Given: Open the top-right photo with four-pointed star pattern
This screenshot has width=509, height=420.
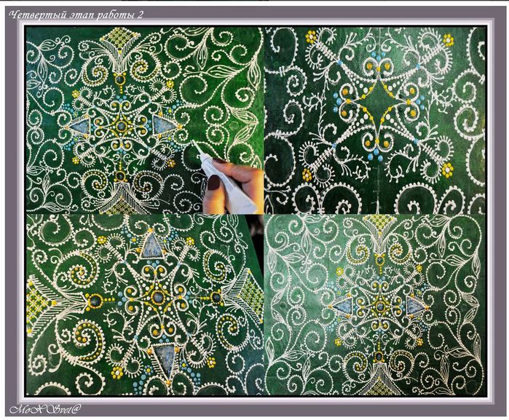Looking at the screenshot, I should click(374, 120).
